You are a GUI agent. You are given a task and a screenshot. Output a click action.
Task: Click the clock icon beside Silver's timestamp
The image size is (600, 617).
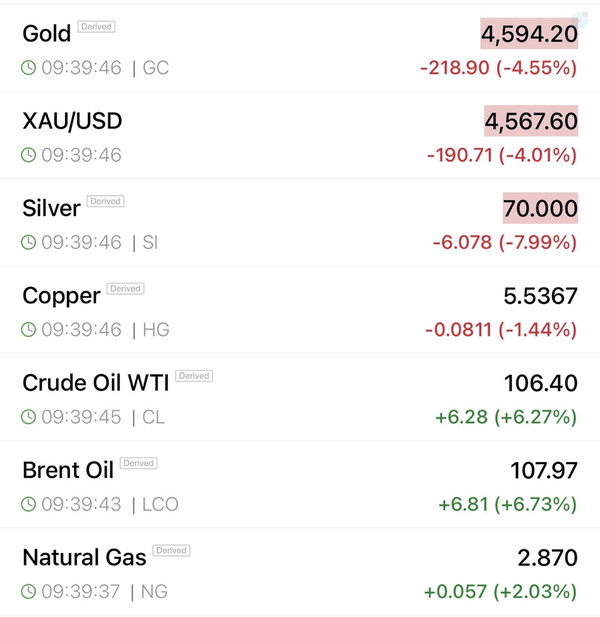(28, 242)
